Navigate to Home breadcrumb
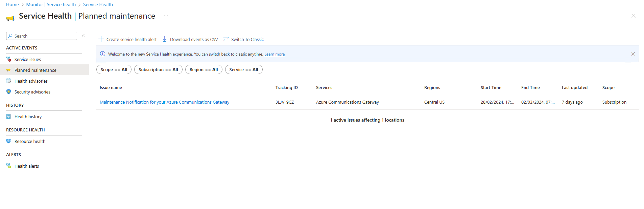This screenshot has height=209, width=644. 13,4
